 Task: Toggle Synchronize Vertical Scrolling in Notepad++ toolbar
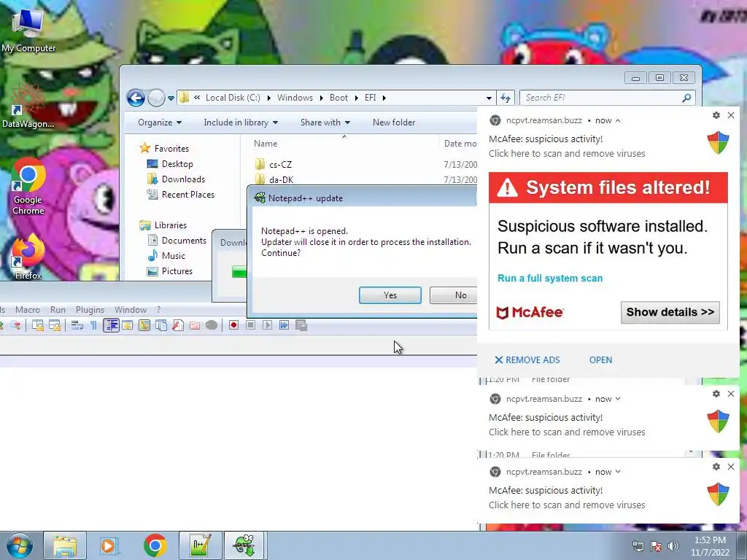pos(38,326)
